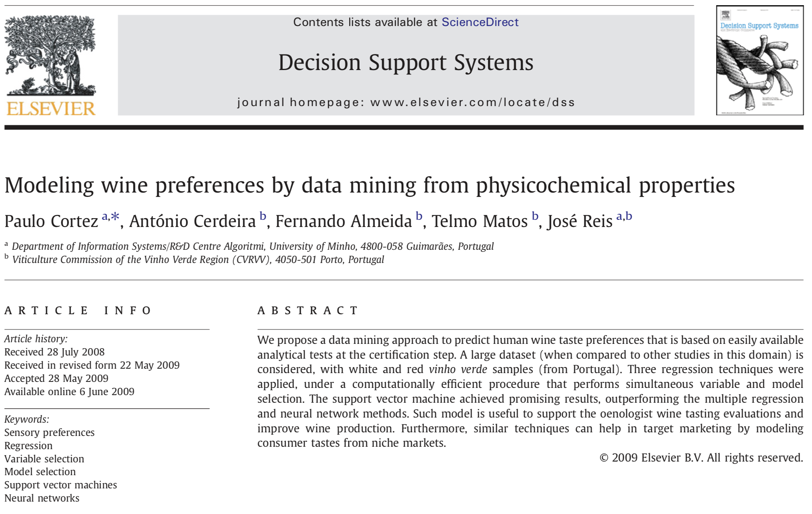Click affiliation superscript b after António Cerdeira
Screen dimensions: 812x514
(x=263, y=216)
